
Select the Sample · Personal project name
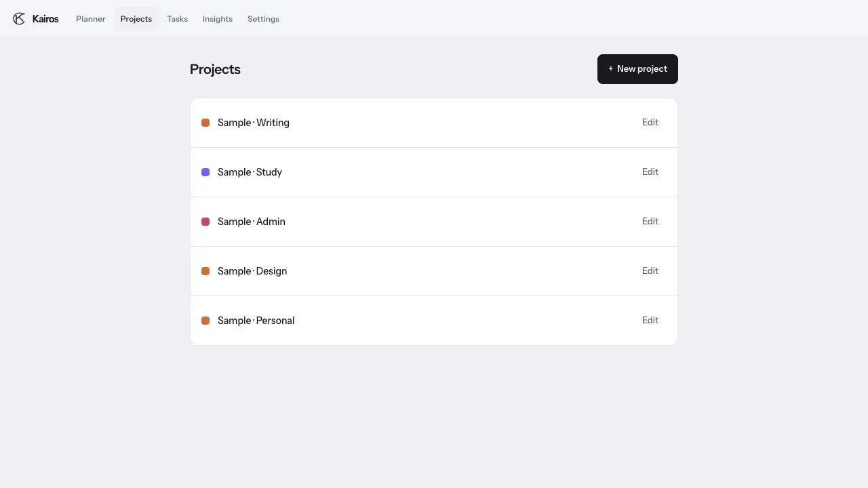(256, 321)
